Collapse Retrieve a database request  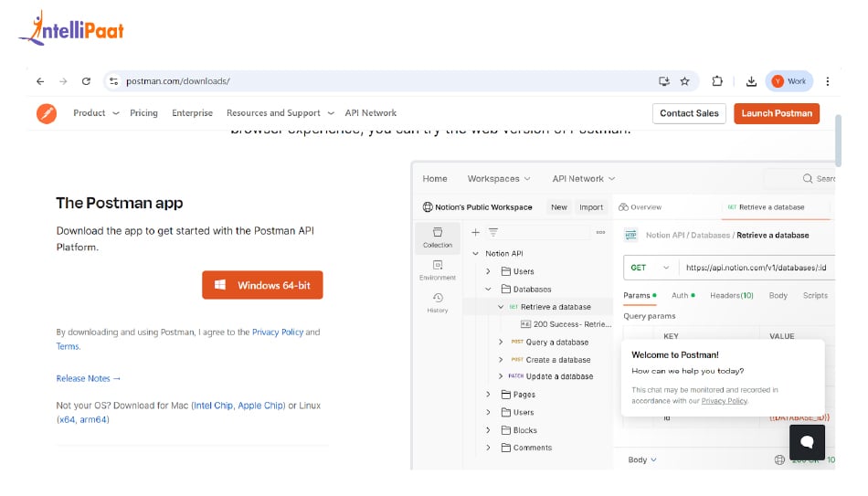501,307
